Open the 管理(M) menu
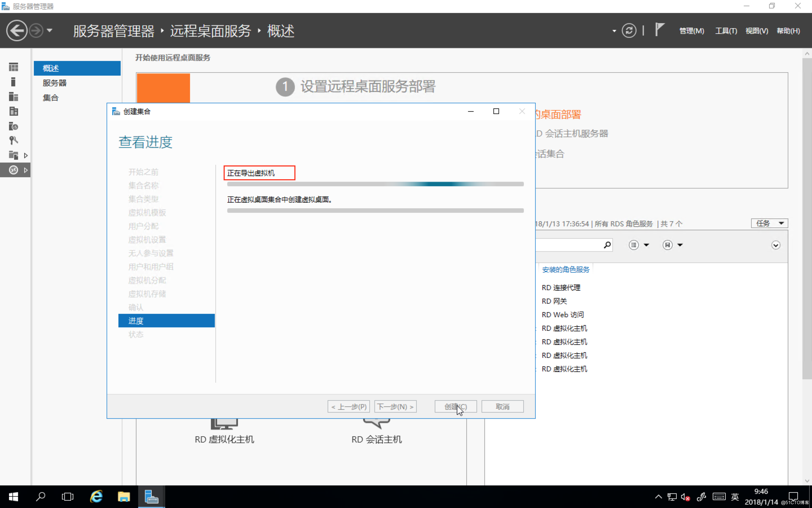 pos(692,31)
